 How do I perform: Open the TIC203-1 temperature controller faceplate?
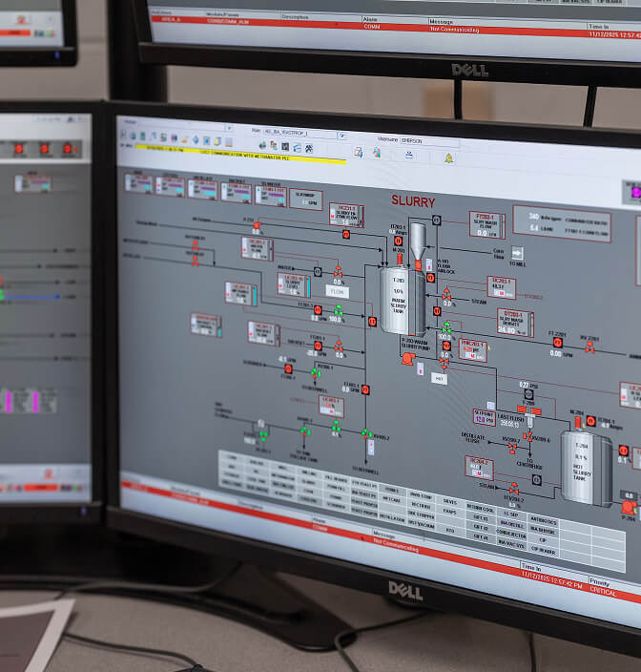pos(502,287)
